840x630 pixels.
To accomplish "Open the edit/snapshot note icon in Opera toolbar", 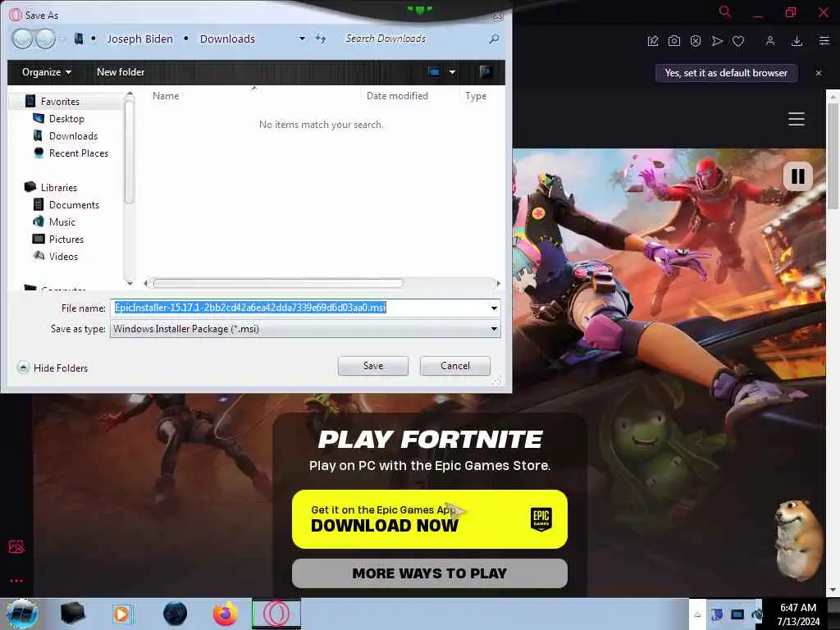I will tap(652, 41).
